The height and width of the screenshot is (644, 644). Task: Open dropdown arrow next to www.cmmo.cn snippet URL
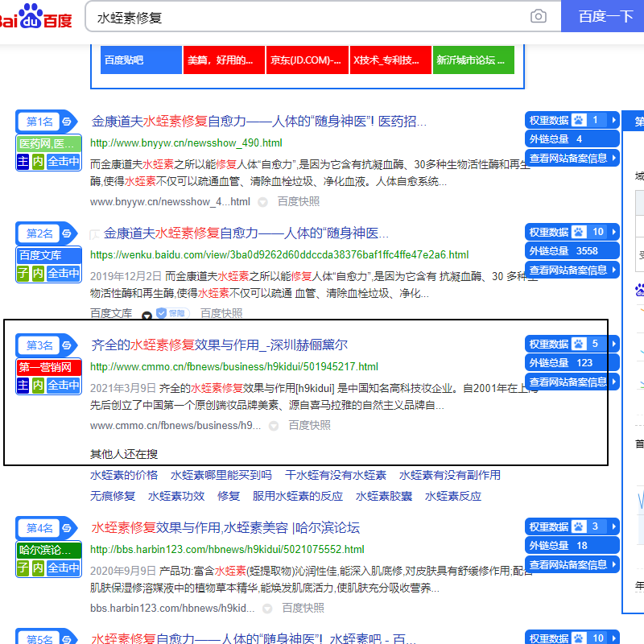click(274, 426)
